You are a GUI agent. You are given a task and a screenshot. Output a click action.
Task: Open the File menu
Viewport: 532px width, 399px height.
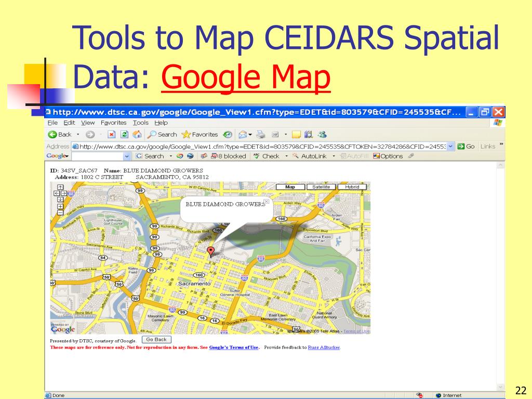52,123
